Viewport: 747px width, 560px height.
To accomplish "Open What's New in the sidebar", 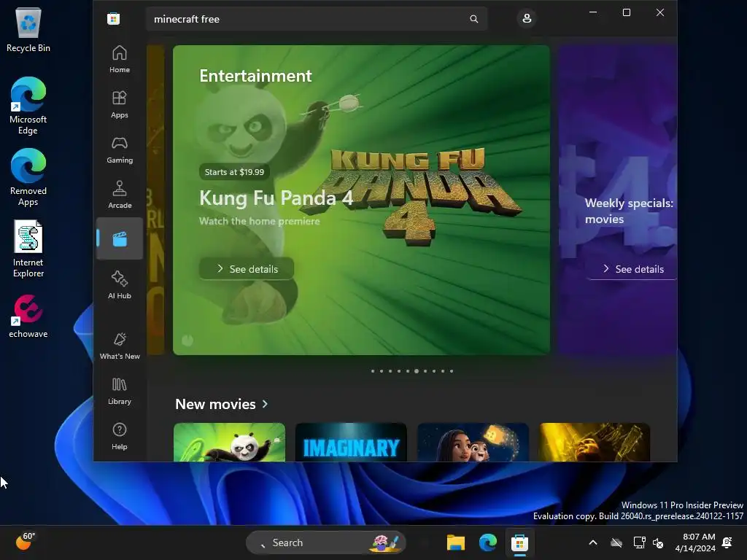I will point(119,346).
